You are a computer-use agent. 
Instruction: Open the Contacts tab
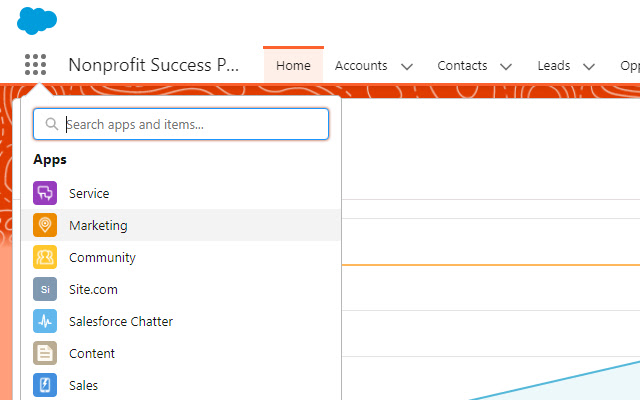pyautogui.click(x=462, y=65)
